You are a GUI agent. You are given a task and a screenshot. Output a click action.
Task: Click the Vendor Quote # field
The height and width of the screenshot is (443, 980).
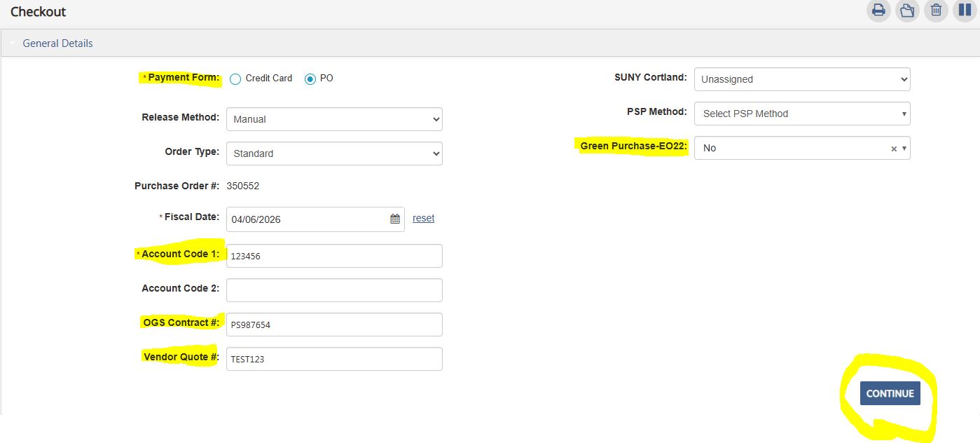(334, 358)
